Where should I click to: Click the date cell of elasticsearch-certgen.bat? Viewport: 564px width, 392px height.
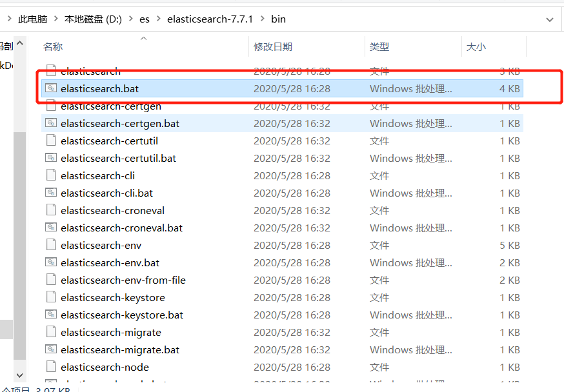click(292, 124)
